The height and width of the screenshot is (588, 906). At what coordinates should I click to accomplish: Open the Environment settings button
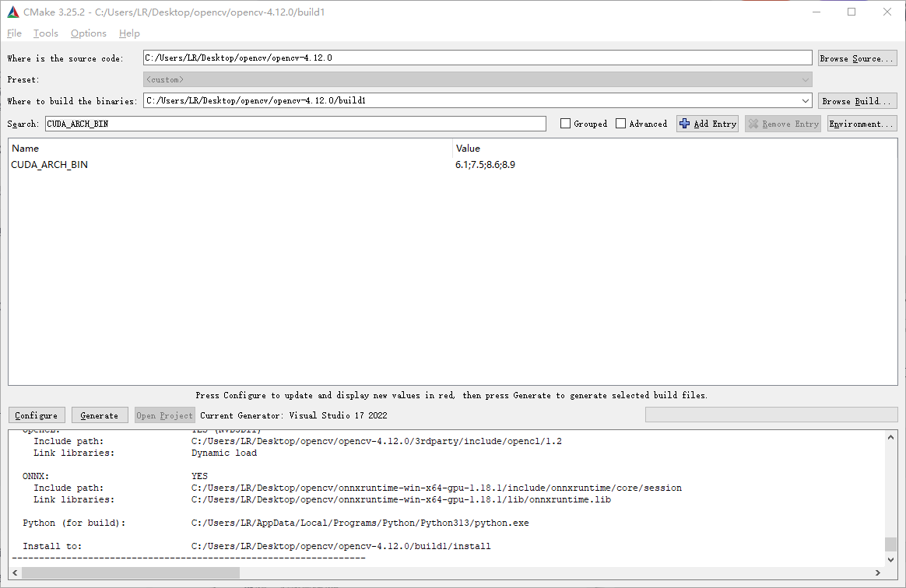862,124
